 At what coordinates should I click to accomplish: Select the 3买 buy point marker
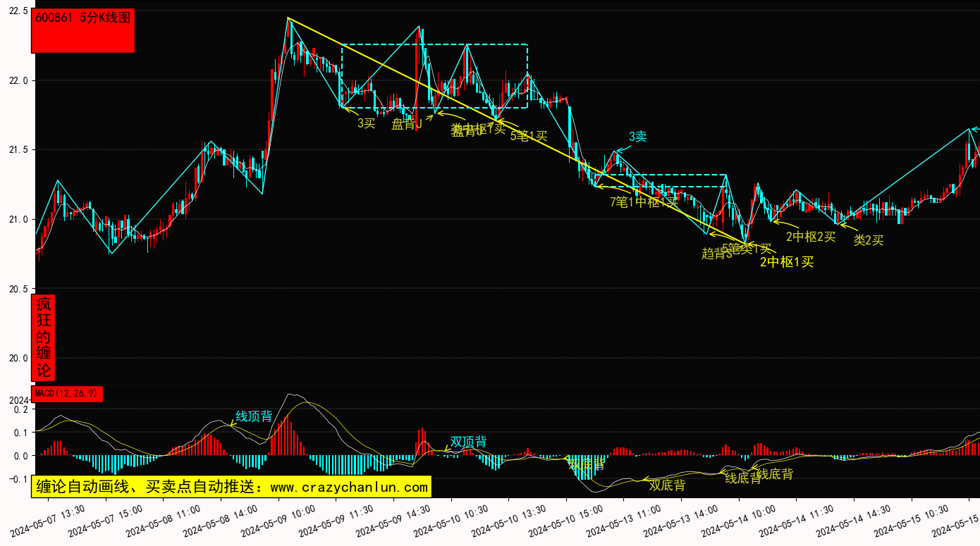(366, 123)
